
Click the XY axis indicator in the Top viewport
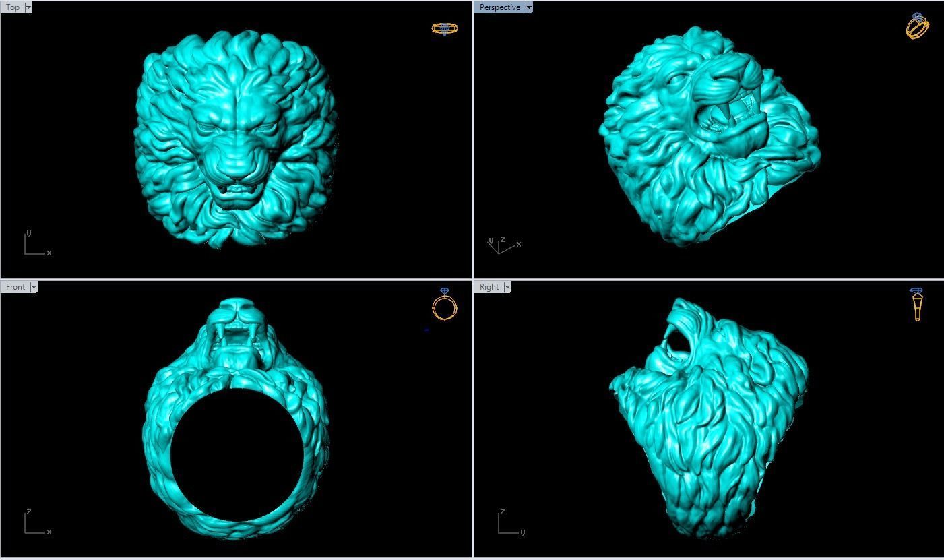point(38,243)
